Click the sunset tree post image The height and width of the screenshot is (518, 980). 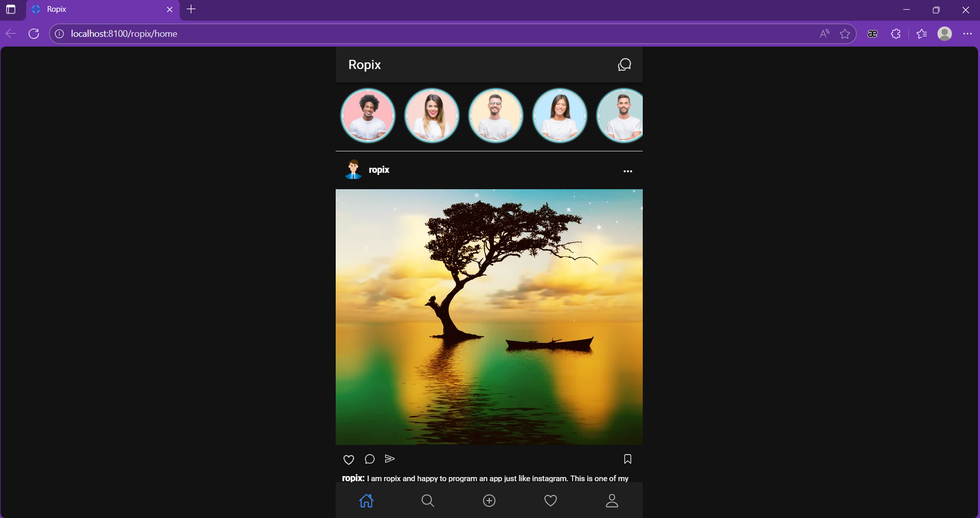tap(489, 317)
